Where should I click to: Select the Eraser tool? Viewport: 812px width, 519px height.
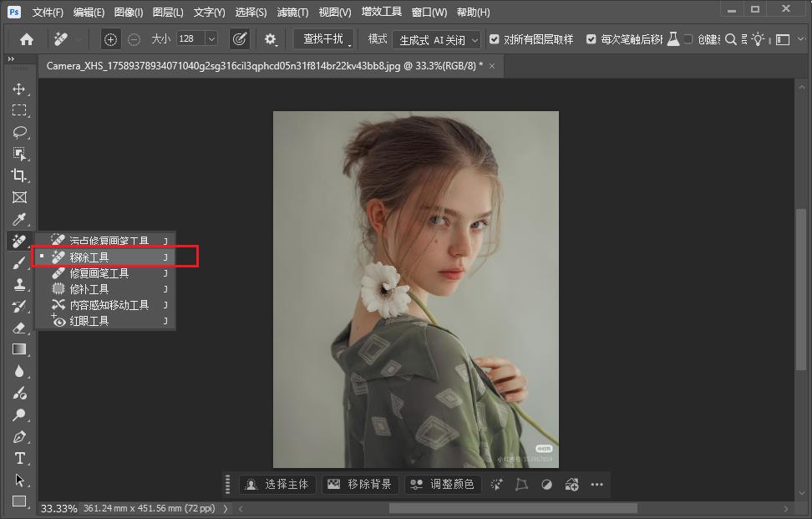tap(19, 328)
